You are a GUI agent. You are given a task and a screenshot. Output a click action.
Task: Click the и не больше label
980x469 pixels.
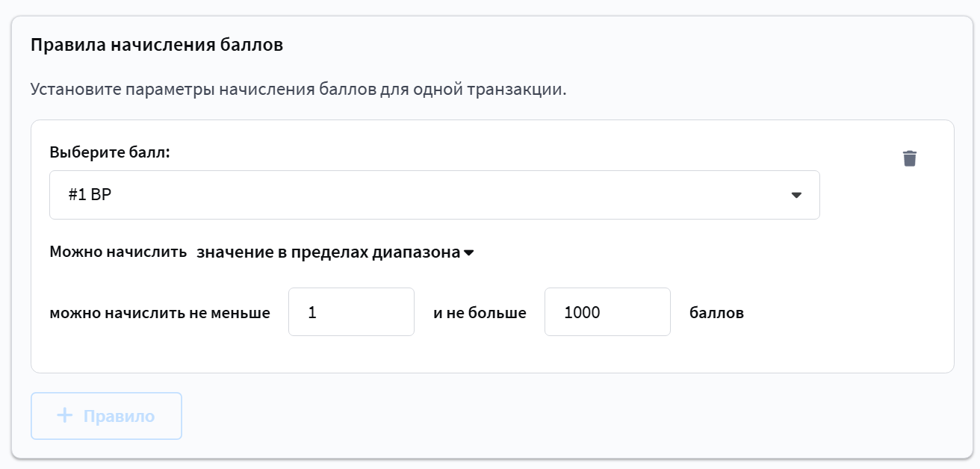pos(480,313)
